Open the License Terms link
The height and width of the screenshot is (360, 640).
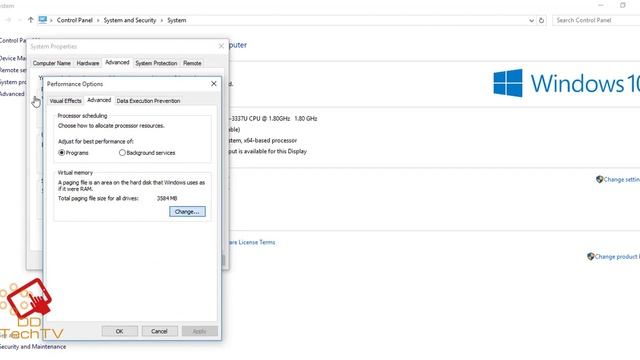point(251,242)
